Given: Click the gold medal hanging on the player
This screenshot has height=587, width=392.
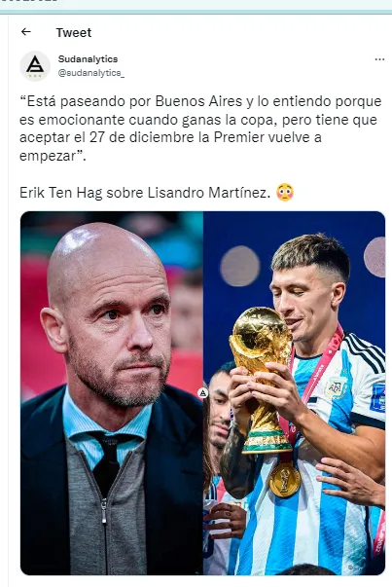Looking at the screenshot, I should [x=285, y=480].
